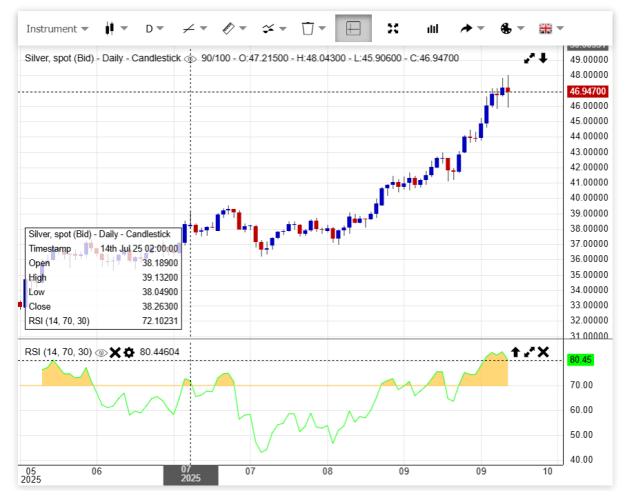Click the Open 38.18900 tooltip value
The image size is (625, 491).
click(x=160, y=263)
